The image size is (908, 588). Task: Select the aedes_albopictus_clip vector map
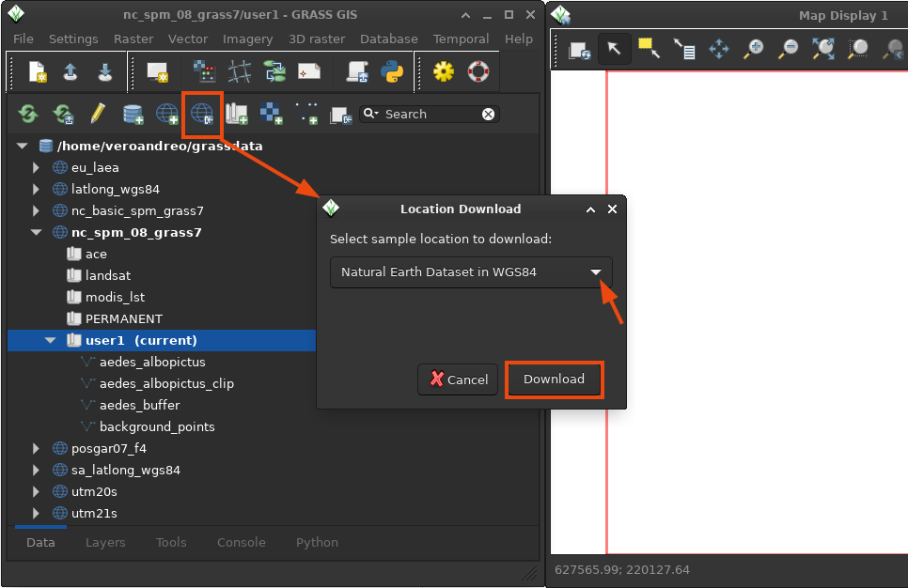166,384
